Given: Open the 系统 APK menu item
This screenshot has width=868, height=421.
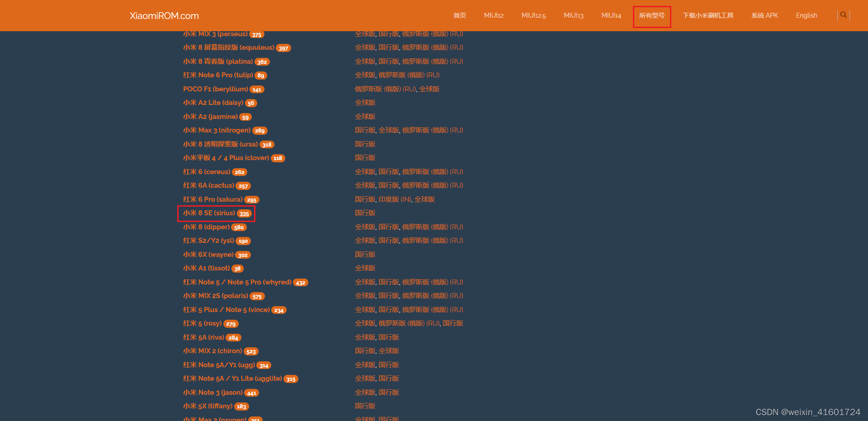Looking at the screenshot, I should point(764,15).
